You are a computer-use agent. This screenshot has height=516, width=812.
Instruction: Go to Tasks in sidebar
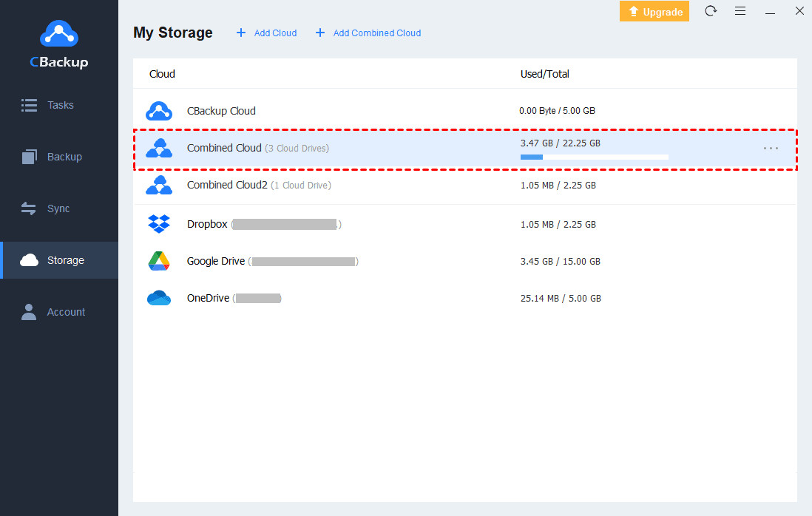click(x=59, y=105)
